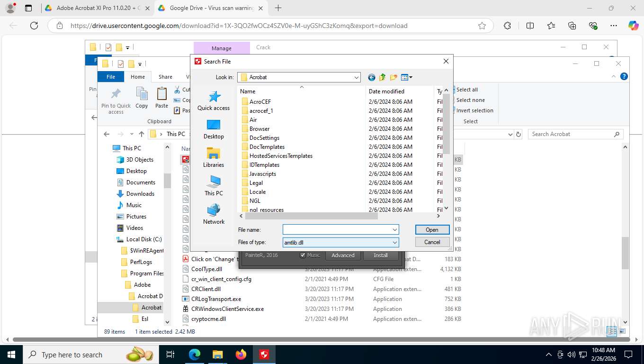Screen dimensions: 644x364
Task: Click the Search Acrobat box
Action: tap(575, 134)
